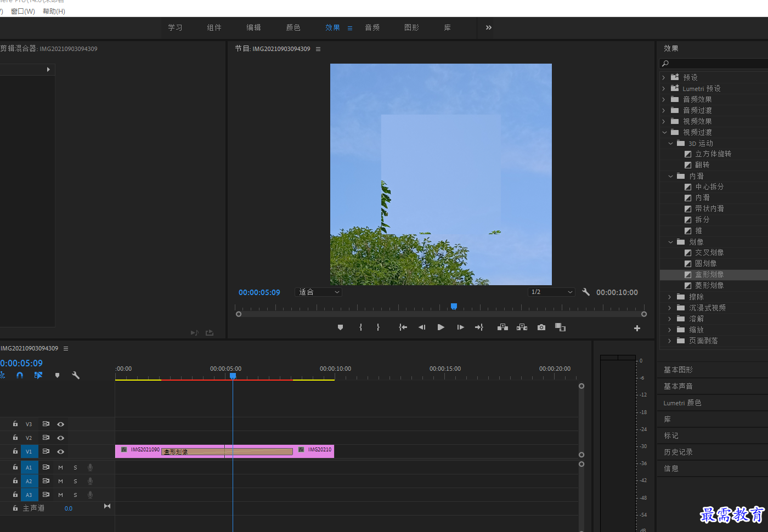Step forward one frame
768x532 pixels.
460,327
